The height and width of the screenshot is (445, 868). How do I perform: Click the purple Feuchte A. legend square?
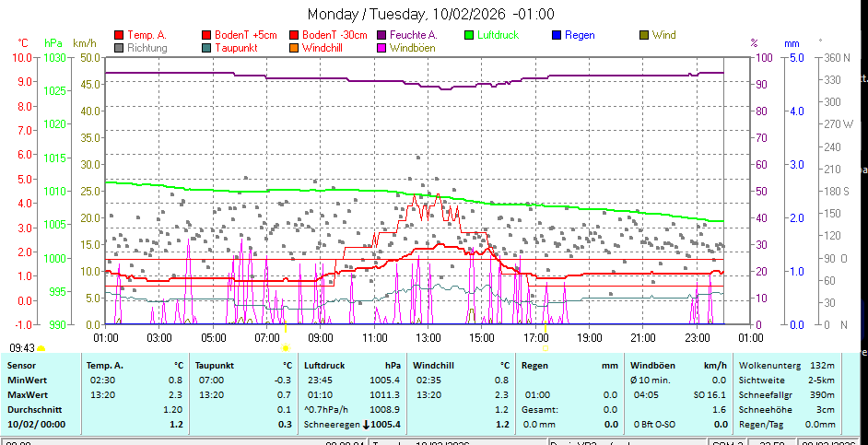pos(381,35)
